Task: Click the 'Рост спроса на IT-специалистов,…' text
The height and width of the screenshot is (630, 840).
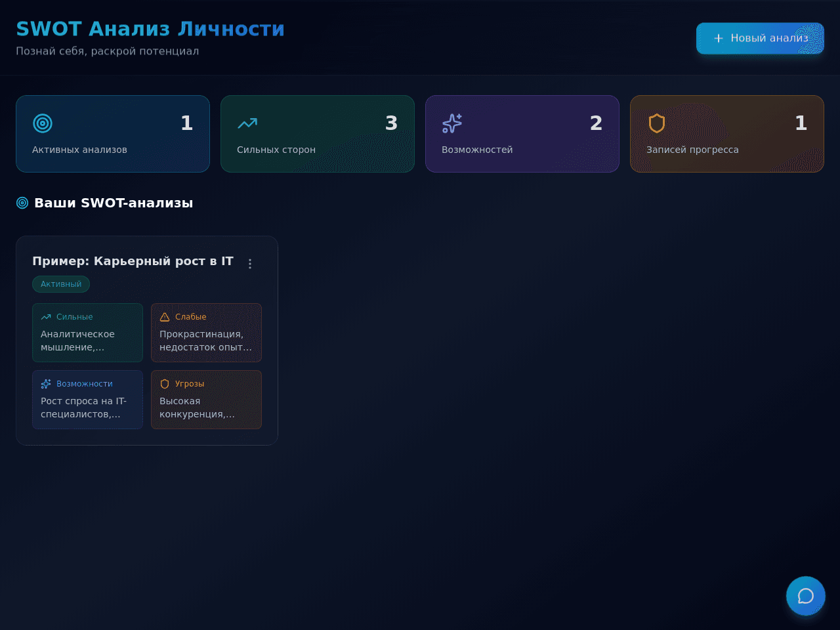Action: pos(83,408)
